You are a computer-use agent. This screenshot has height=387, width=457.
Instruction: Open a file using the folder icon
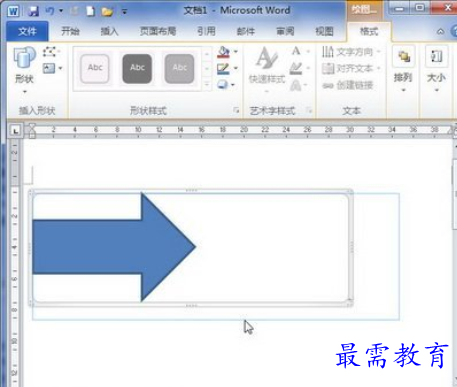point(107,12)
